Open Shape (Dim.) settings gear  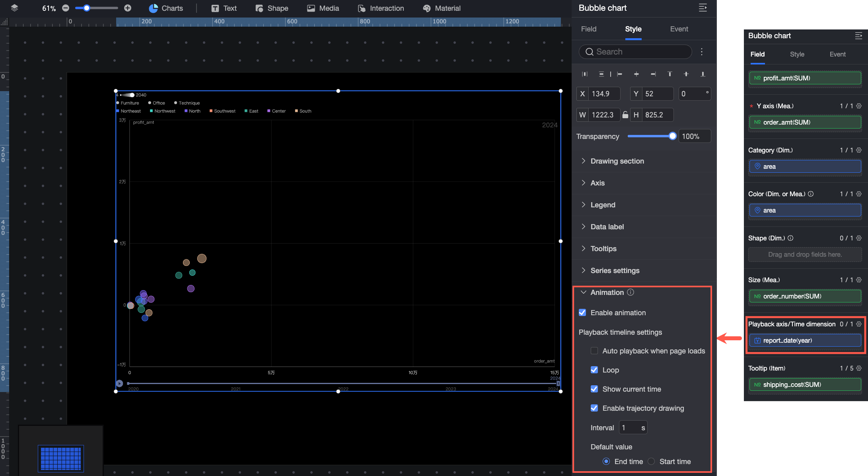[859, 238]
